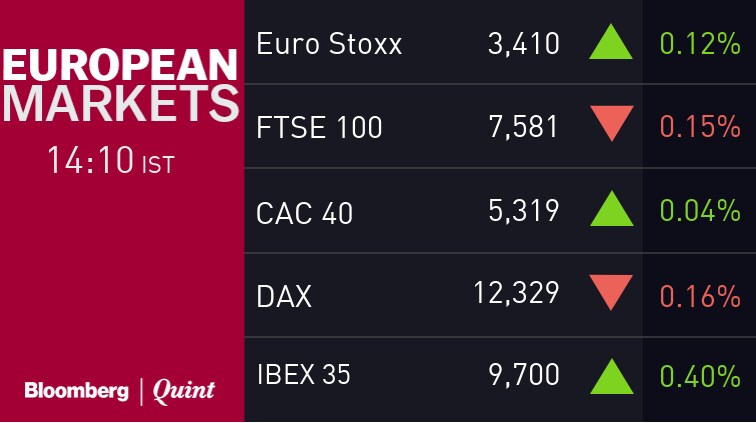Click the Quint logo text

(183, 391)
